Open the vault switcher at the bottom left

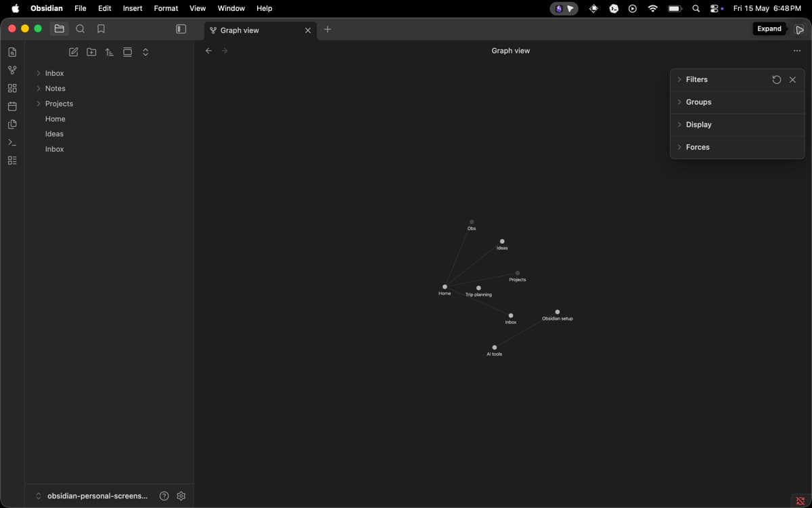tap(91, 496)
